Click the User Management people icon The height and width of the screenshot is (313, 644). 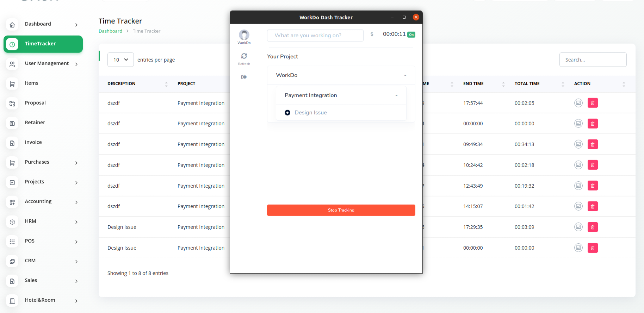[x=12, y=64]
